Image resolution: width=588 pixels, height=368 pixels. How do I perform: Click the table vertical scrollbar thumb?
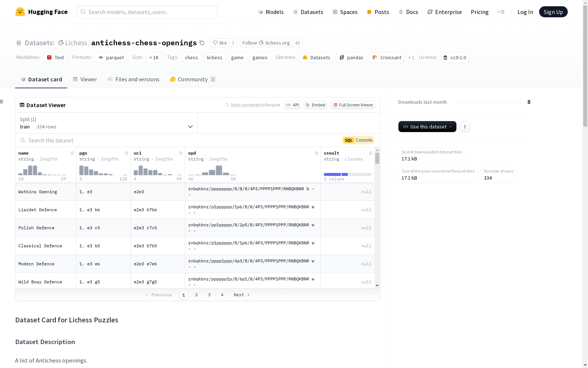tap(377, 158)
